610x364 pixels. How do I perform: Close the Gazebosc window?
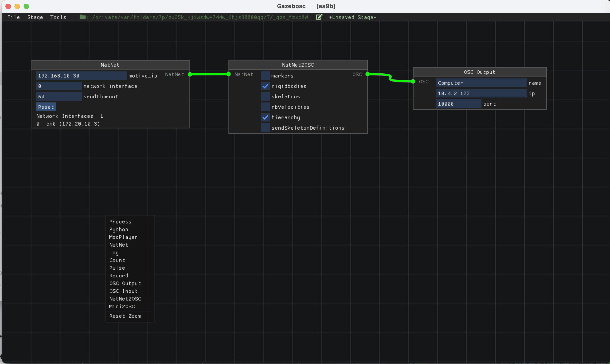(8, 6)
